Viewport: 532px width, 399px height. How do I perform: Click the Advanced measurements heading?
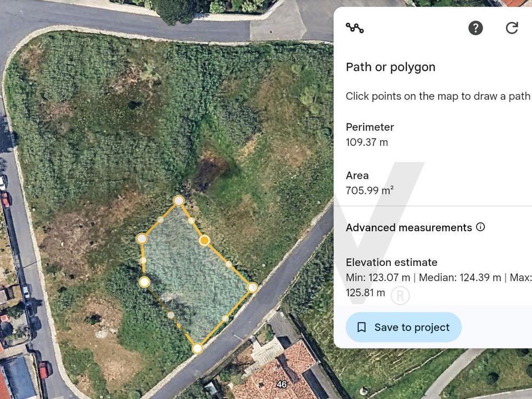pos(409,227)
